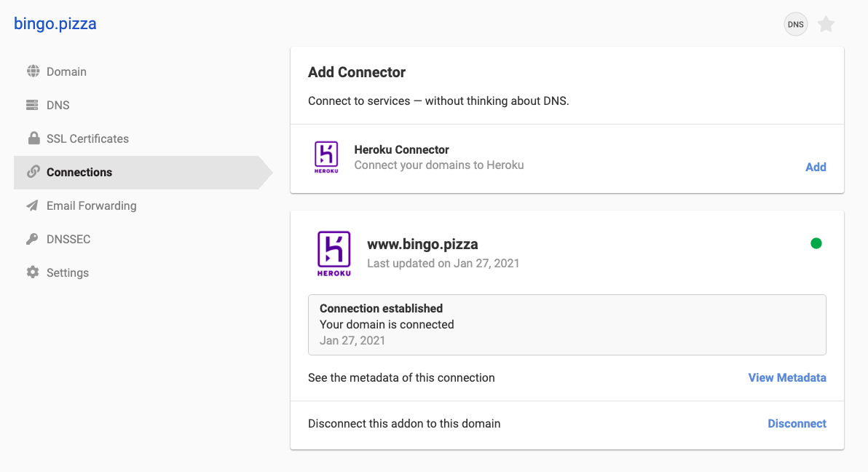This screenshot has width=868, height=472.
Task: Click the Heroku Connector logo
Action: (x=325, y=157)
